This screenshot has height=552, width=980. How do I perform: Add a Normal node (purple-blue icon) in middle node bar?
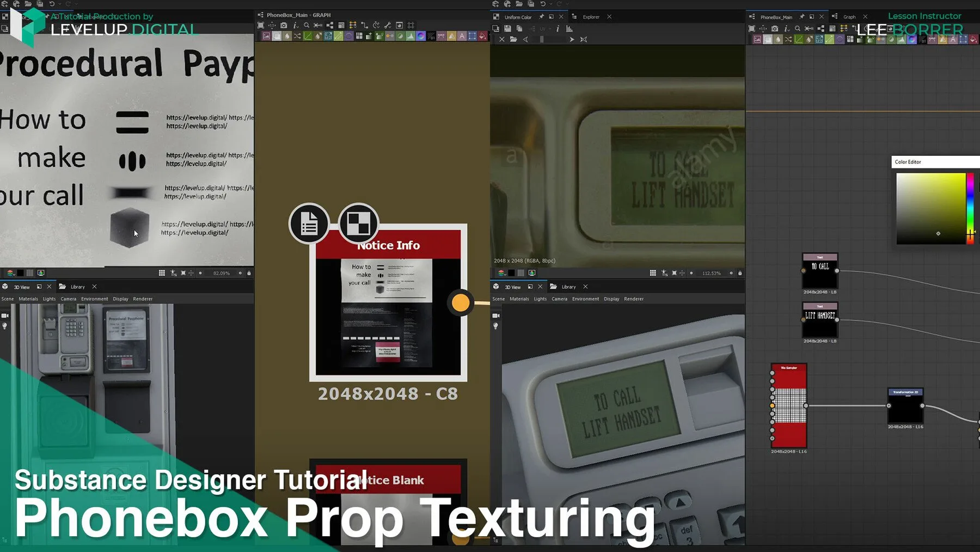point(421,36)
